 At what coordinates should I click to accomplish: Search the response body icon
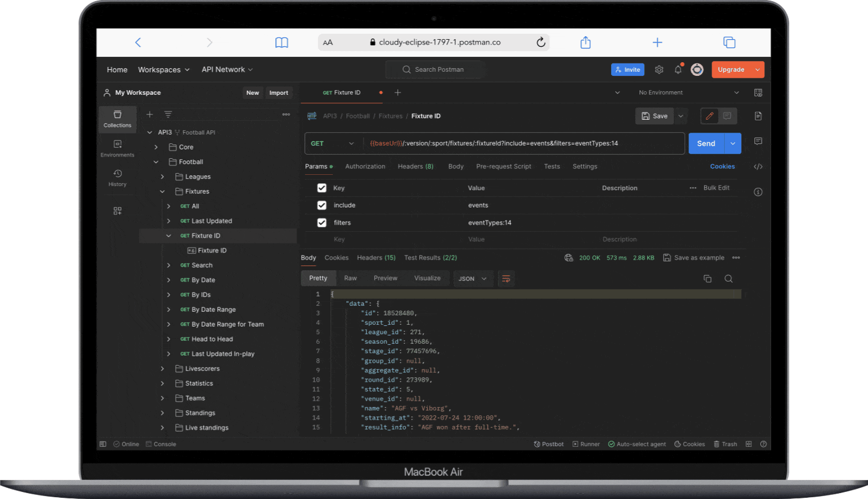728,279
